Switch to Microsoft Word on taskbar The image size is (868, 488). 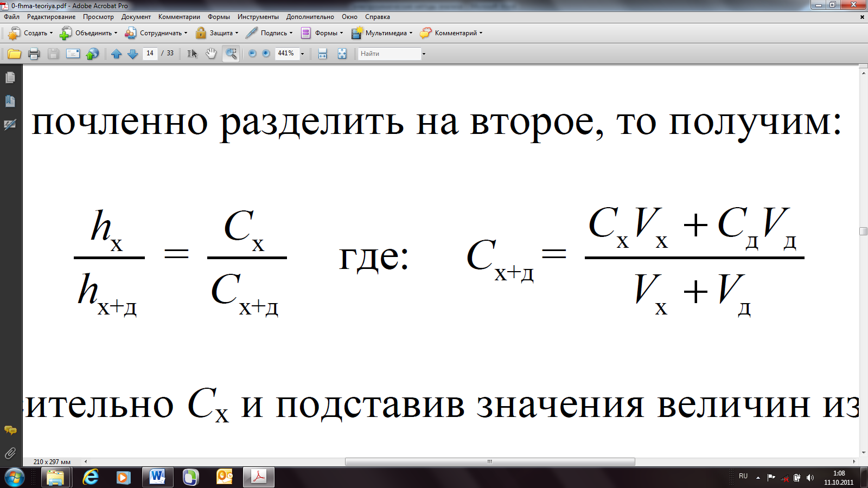(157, 477)
